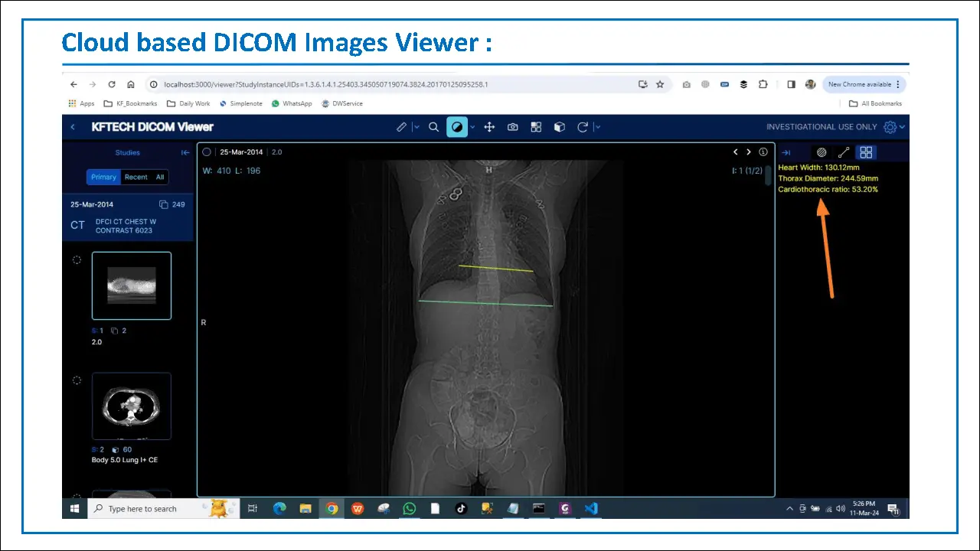
Task: Toggle the viewport circle next to 25-Mar-2014
Action: pos(207,152)
